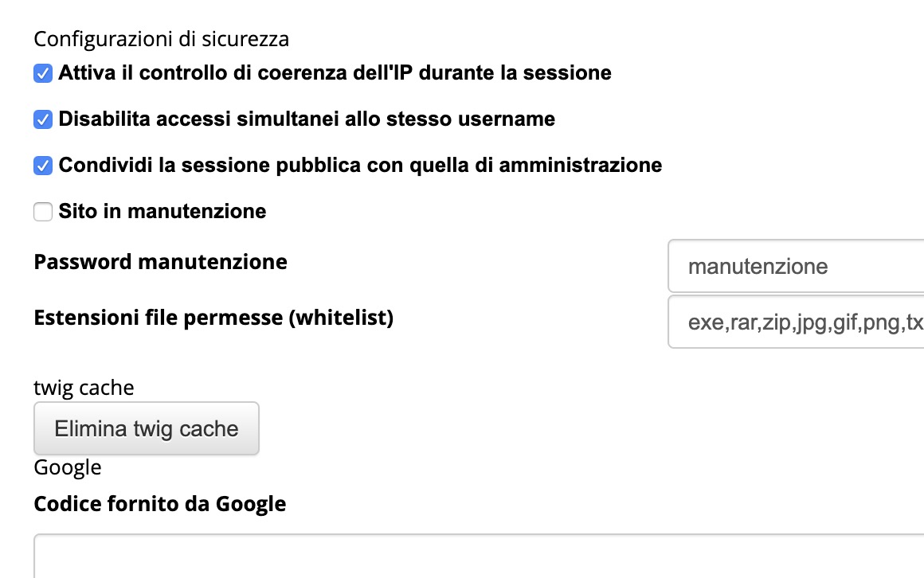Click inside the Google code text area
The width and height of the screenshot is (924, 578).
click(x=478, y=557)
